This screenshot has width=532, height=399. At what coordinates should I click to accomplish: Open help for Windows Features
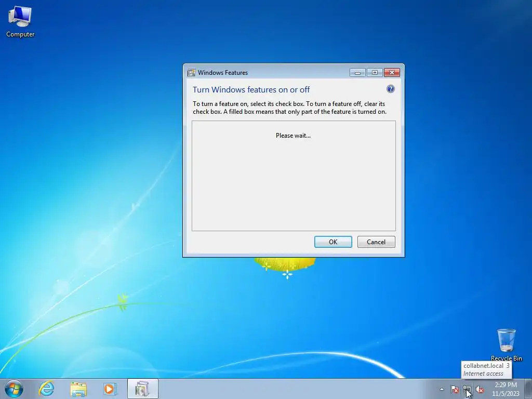pos(391,89)
